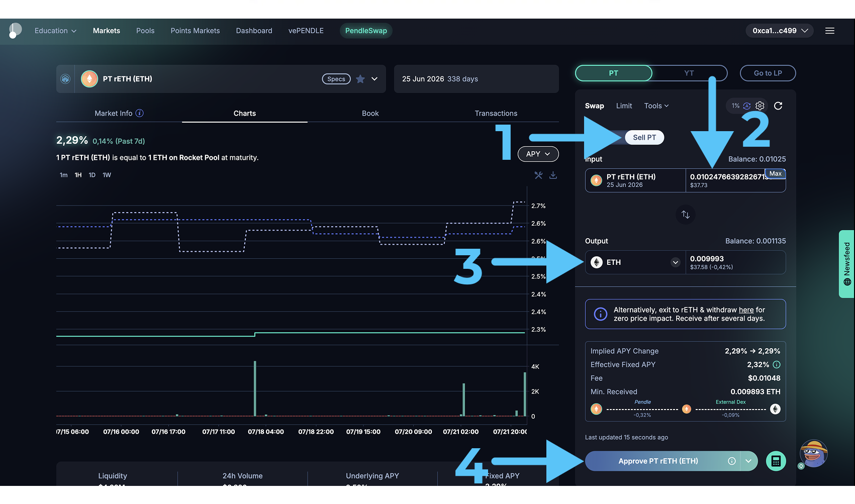Image resolution: width=855 pixels, height=504 pixels.
Task: Switch to the Transactions tab
Action: (496, 114)
